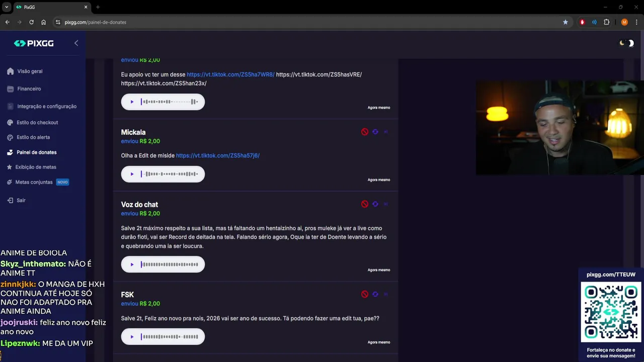Click Agora mesmo timestamp on FSK's donation
Viewport: 644px width, 362px height.
(379, 342)
